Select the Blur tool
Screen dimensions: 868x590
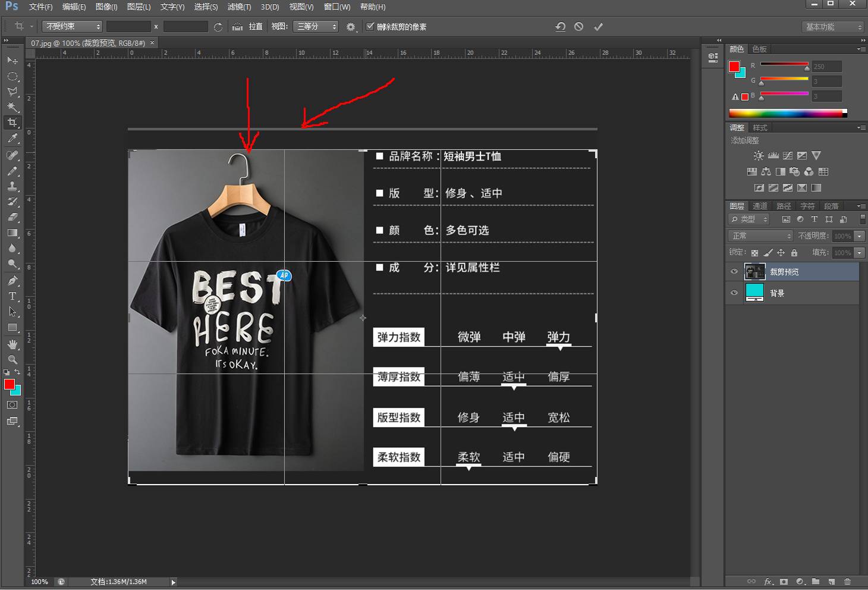point(12,248)
